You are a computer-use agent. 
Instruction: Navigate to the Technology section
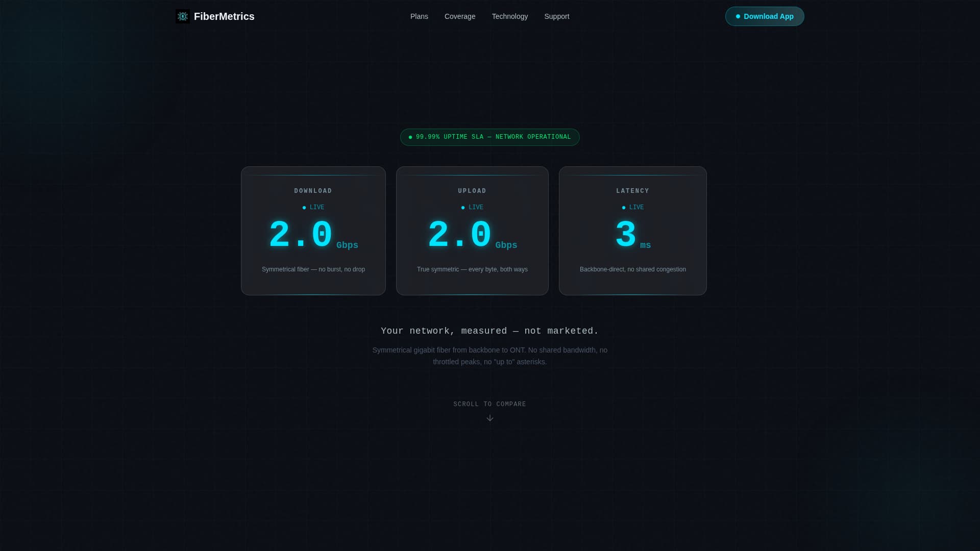[x=509, y=16]
